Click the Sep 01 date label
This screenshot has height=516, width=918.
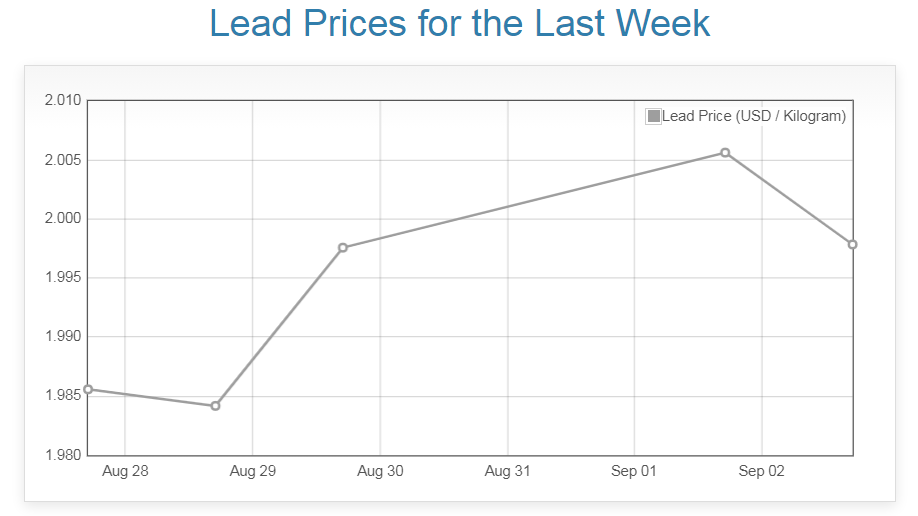point(634,471)
